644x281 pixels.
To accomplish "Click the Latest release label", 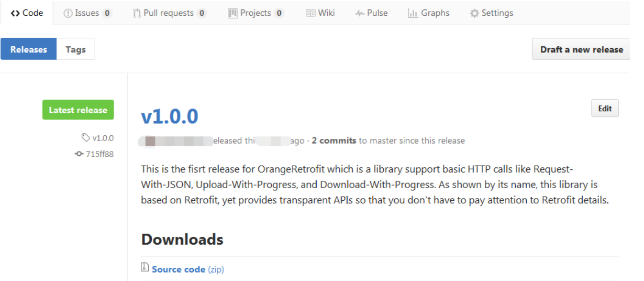I will 78,110.
